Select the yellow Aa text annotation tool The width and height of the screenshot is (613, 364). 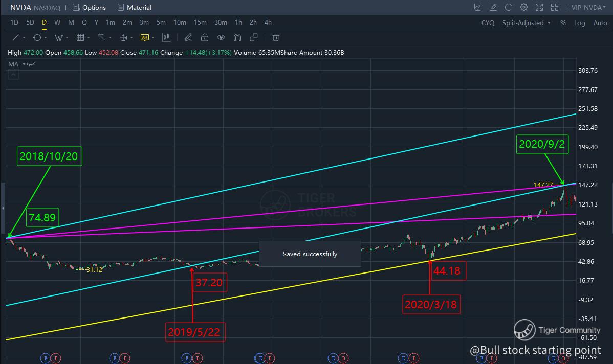pos(145,37)
